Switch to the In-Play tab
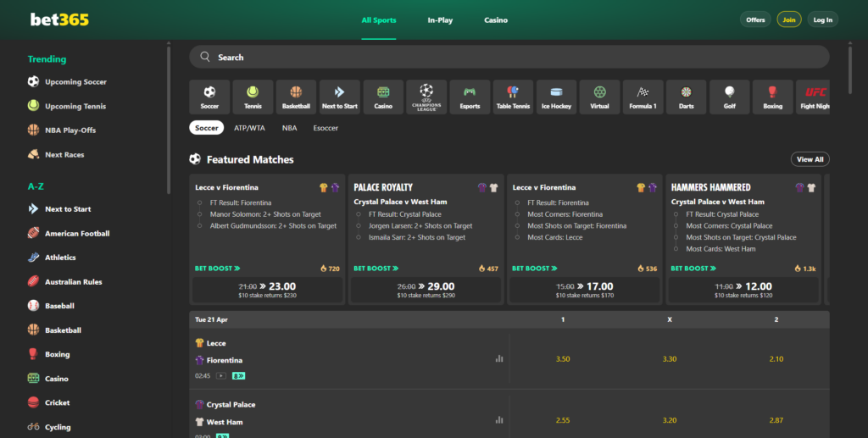868x438 pixels. [440, 20]
